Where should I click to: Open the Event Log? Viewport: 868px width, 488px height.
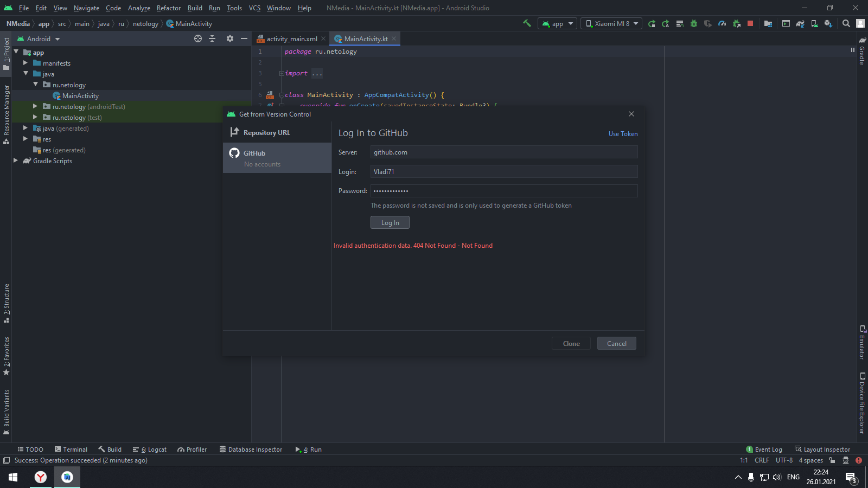[x=764, y=450]
